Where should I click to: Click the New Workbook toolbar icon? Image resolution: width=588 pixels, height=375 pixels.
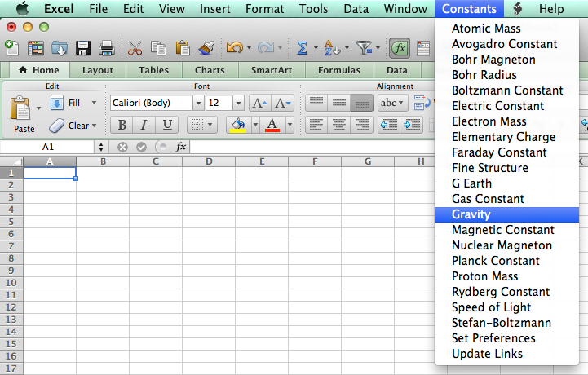point(11,48)
